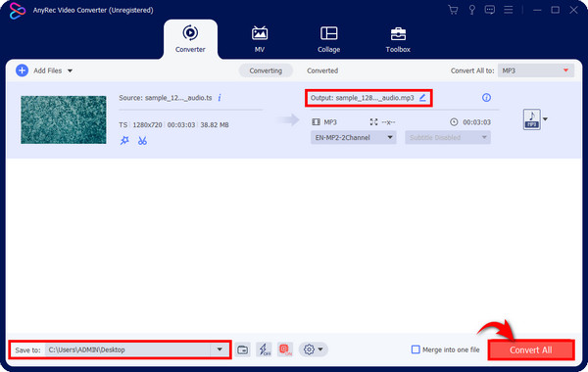Image resolution: width=588 pixels, height=372 pixels.
Task: Switch to the MV tab
Action: point(260,39)
